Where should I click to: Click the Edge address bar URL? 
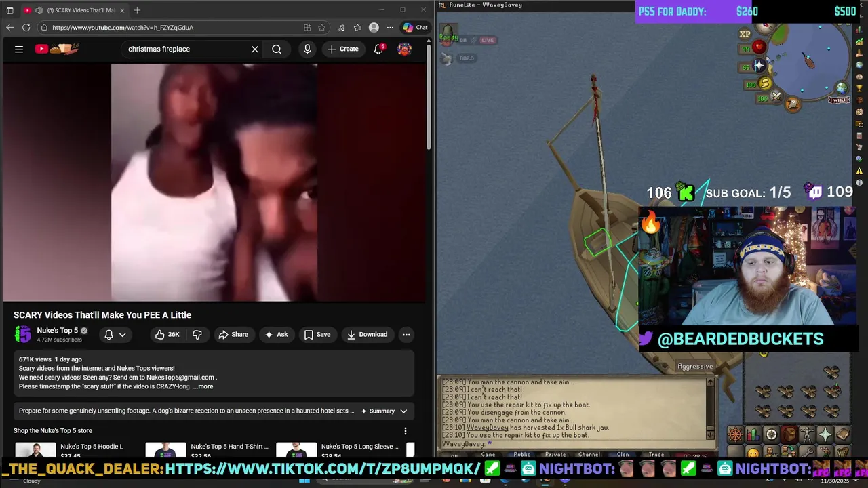click(123, 28)
